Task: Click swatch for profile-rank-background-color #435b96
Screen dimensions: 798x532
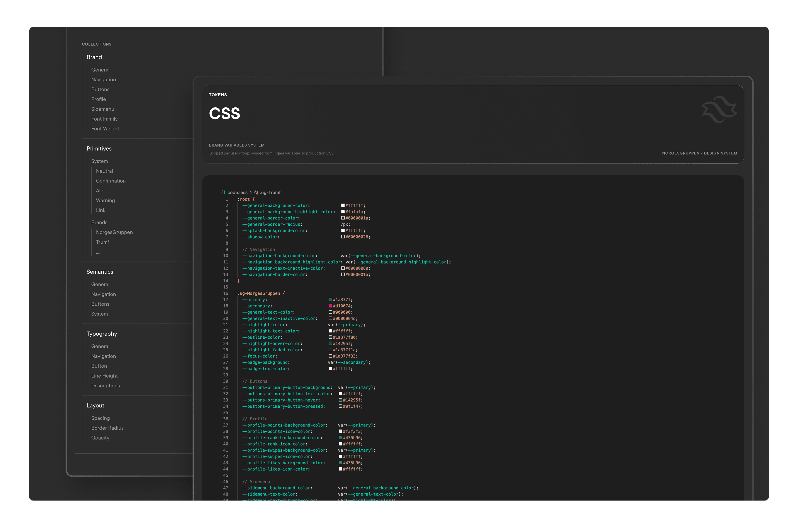Action: point(340,438)
